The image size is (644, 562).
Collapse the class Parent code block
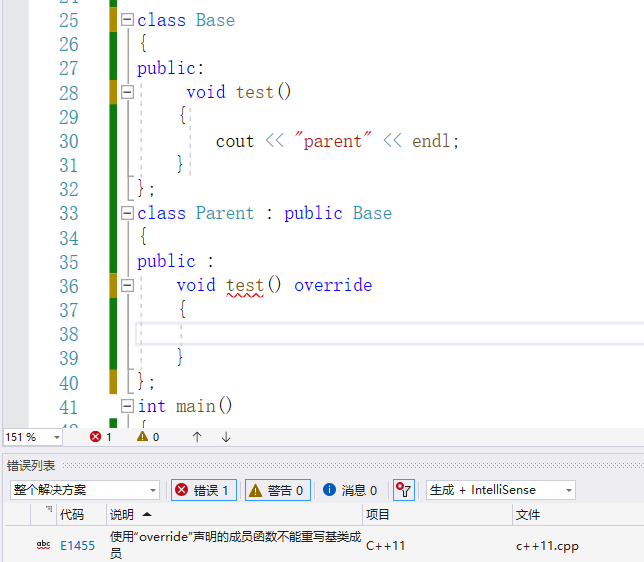click(127, 213)
